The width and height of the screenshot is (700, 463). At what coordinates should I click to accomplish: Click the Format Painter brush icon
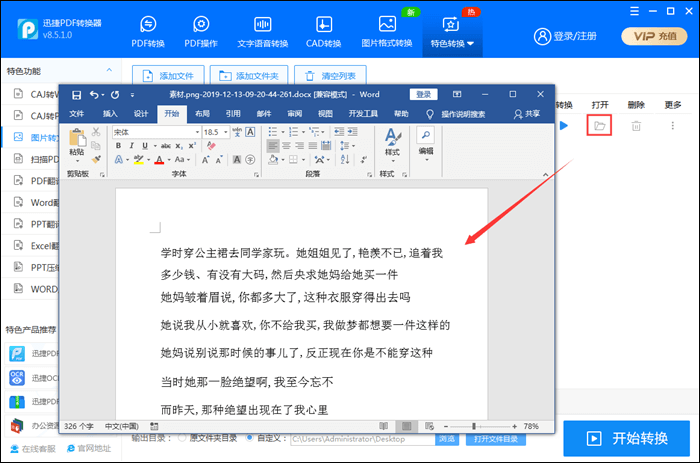(x=96, y=159)
